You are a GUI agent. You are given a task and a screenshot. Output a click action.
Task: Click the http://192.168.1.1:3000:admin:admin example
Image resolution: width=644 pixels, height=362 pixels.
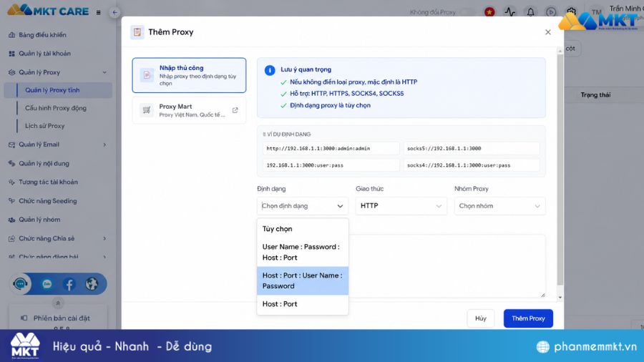pyautogui.click(x=331, y=149)
